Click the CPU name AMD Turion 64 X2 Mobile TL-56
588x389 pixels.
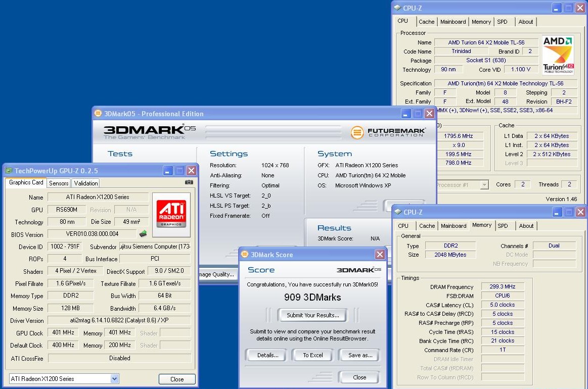click(486, 42)
